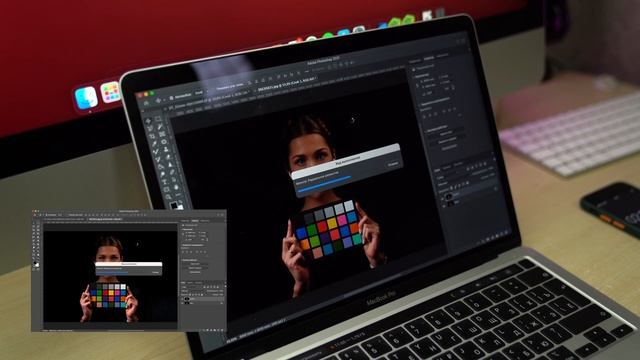Image resolution: width=640 pixels, height=360 pixels.
Task: Cancel the progress dialog in inset screenshot
Action: coord(156,272)
